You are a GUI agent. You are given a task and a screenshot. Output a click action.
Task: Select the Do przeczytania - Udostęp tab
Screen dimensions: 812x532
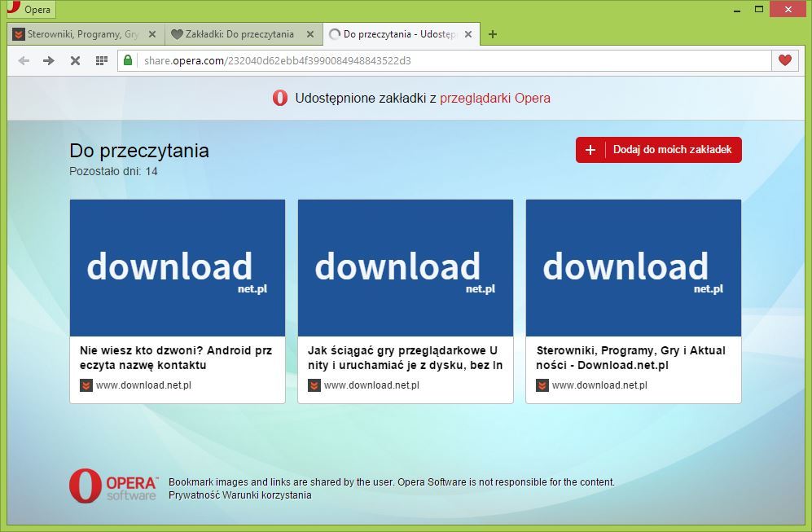pyautogui.click(x=402, y=34)
